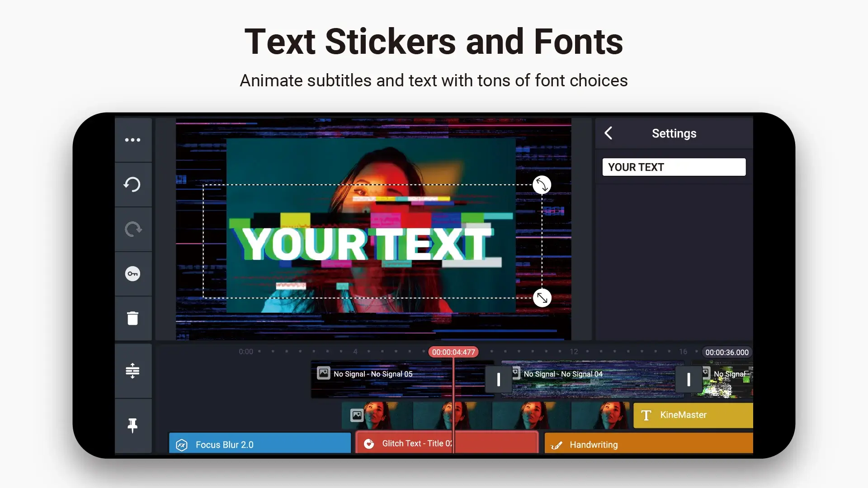Select the KineMaster text layer
The image size is (868, 488).
coord(693,415)
